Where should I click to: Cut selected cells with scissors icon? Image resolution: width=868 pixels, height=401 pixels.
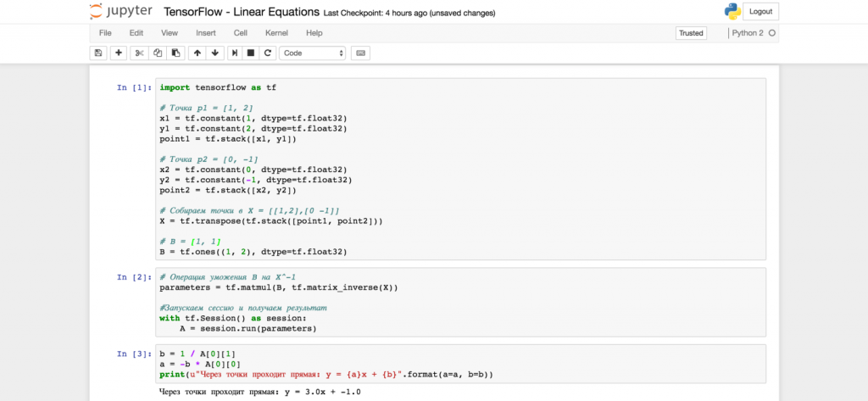[140, 53]
